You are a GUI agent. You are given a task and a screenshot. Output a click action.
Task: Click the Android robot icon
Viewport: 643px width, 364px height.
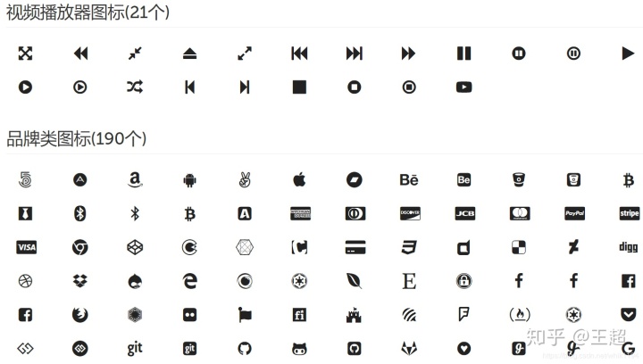coord(189,179)
